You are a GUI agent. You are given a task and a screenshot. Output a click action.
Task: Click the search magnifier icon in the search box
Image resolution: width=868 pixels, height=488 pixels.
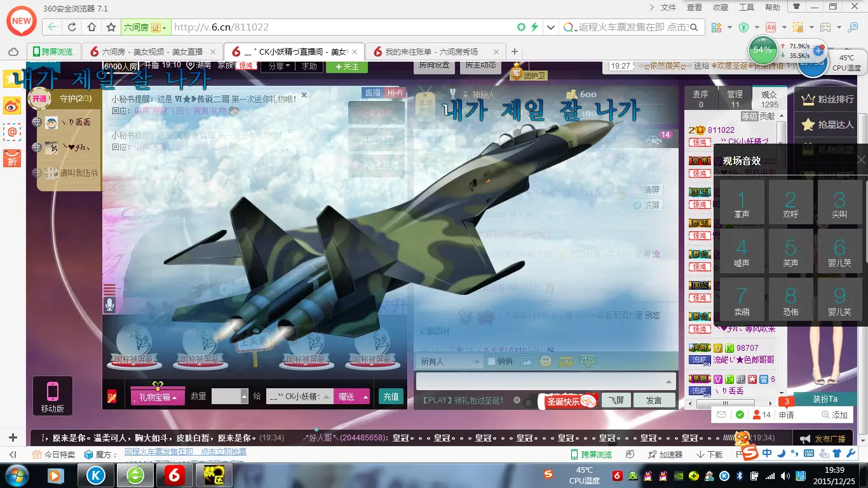[694, 27]
